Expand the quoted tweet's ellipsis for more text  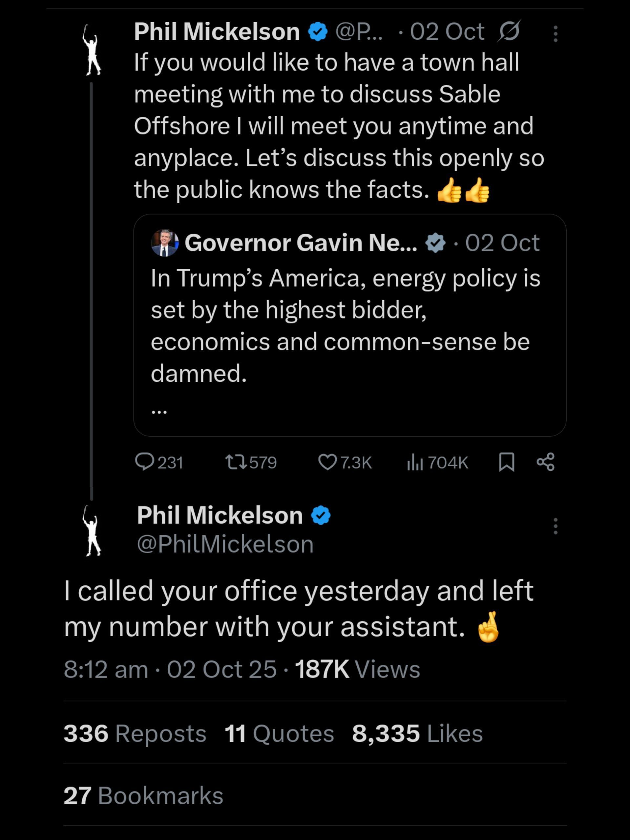tap(159, 411)
